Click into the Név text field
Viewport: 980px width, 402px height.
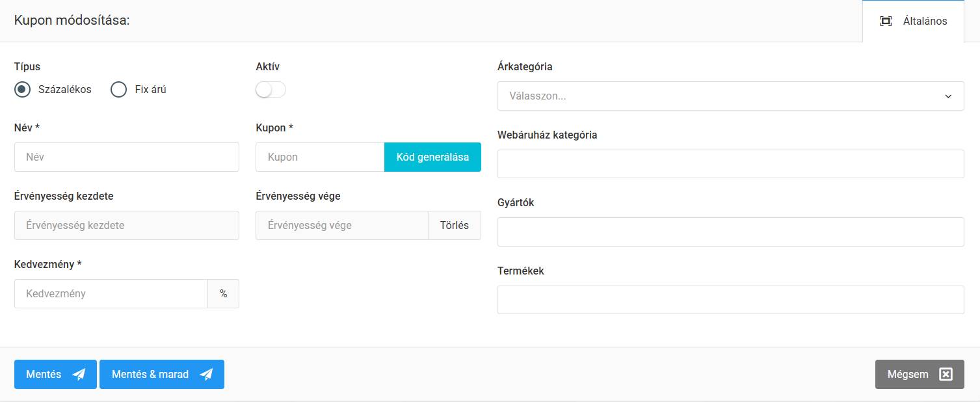[x=127, y=157]
